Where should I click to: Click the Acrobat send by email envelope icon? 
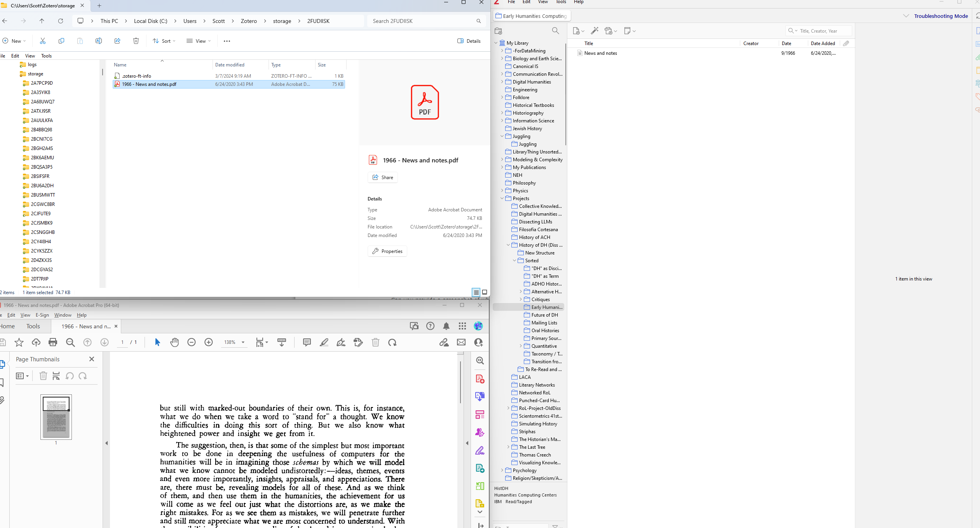pyautogui.click(x=461, y=342)
